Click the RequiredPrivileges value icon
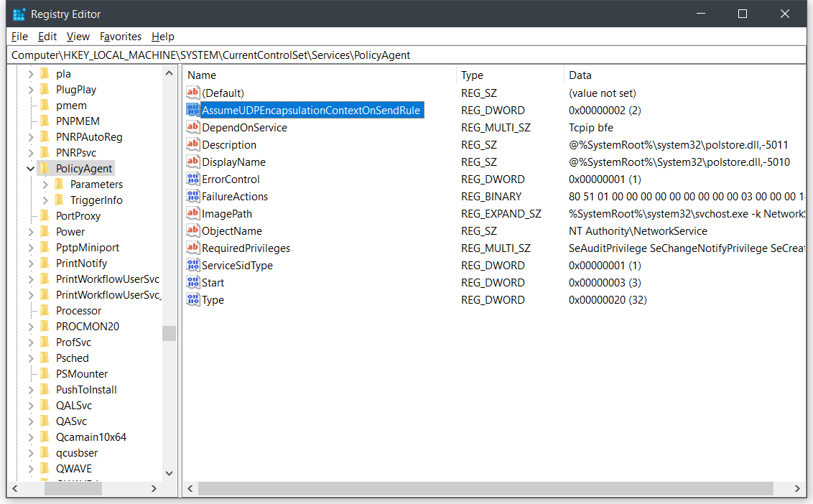 (193, 248)
